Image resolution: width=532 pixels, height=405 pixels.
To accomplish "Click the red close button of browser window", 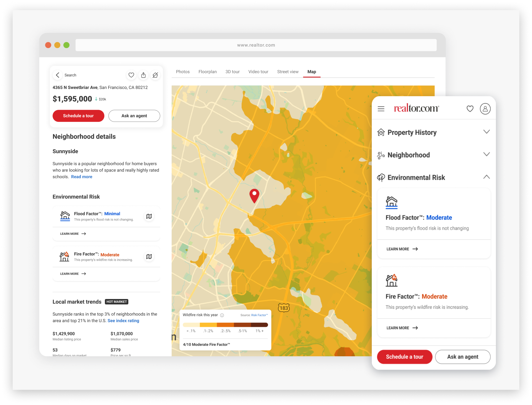I will click(48, 45).
